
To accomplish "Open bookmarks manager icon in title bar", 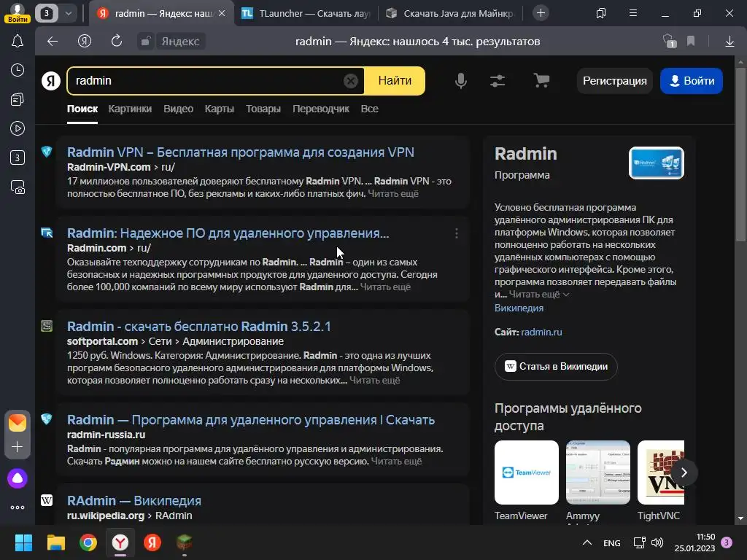I will (x=601, y=13).
